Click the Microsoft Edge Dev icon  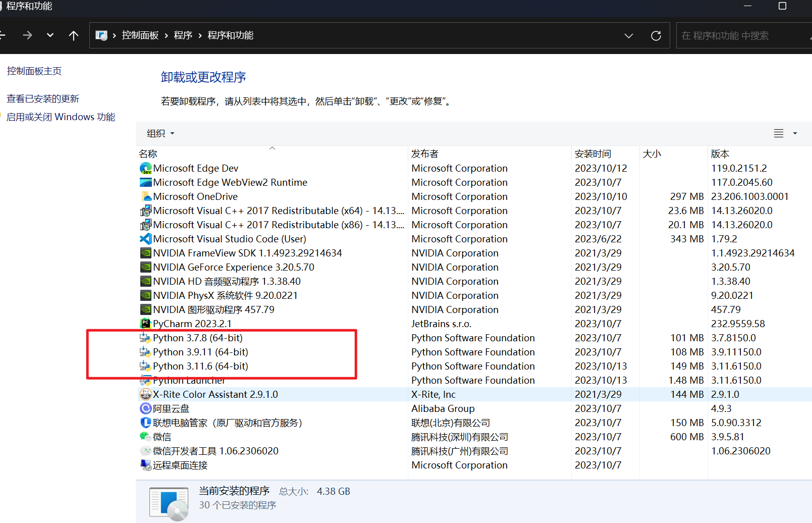tap(146, 168)
